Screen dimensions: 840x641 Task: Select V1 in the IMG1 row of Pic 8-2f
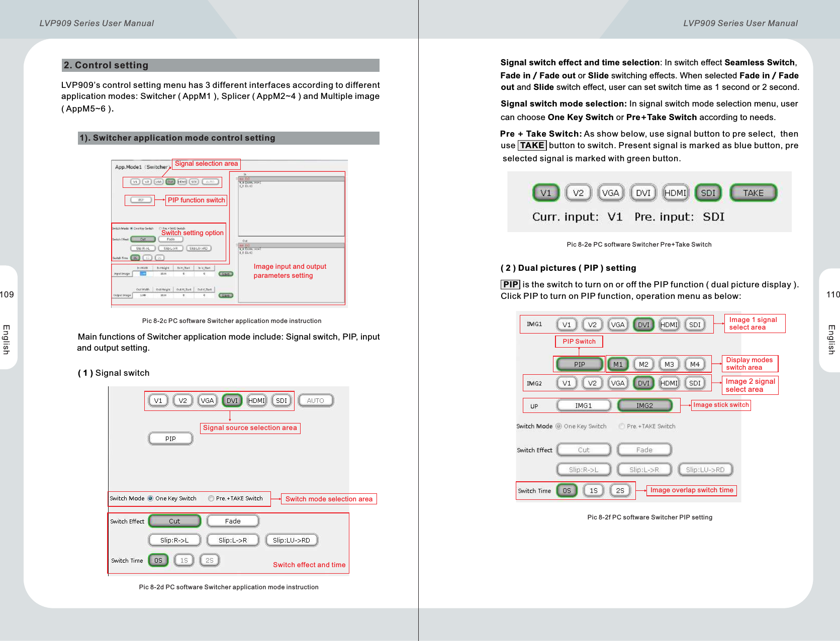(x=567, y=325)
